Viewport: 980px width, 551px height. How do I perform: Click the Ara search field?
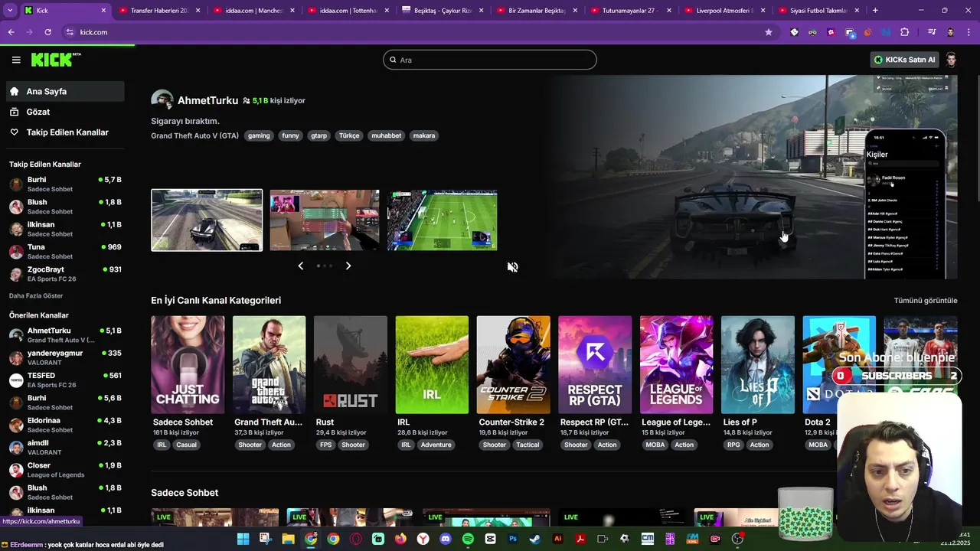490,60
